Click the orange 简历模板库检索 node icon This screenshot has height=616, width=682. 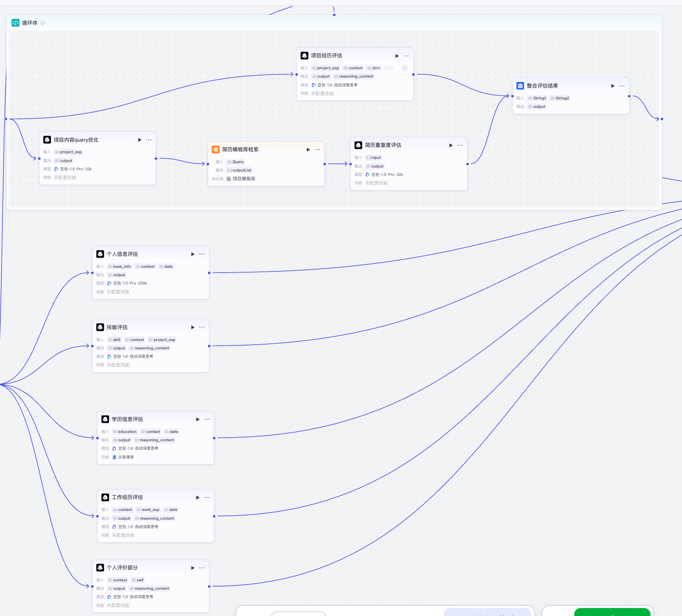216,150
